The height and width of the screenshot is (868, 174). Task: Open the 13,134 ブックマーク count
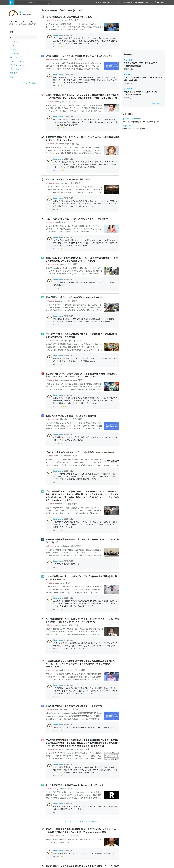[x=13, y=22]
